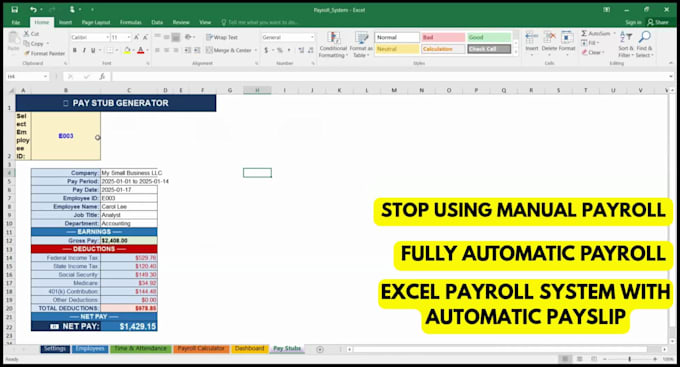Open Find & Select magnifier
The image size is (680, 367).
tap(644, 44)
